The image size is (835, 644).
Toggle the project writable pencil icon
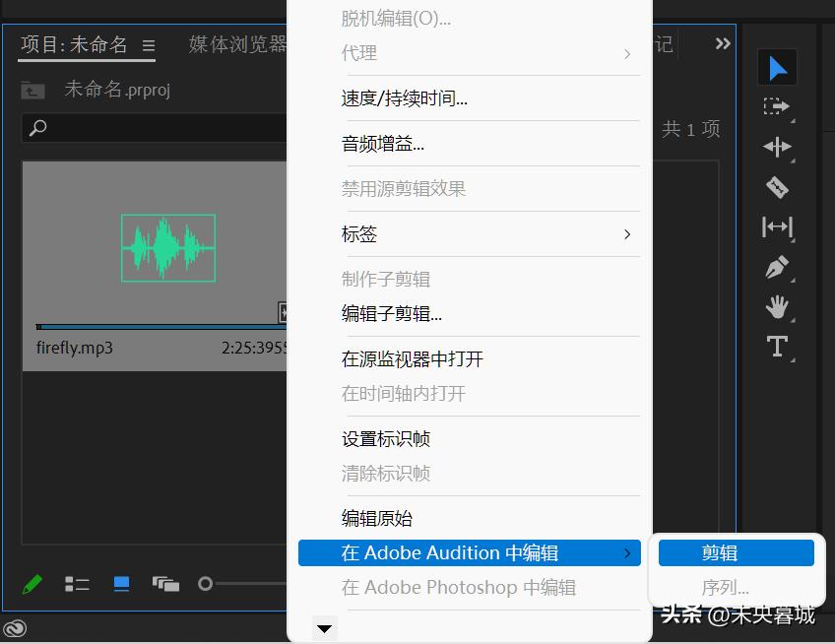pyautogui.click(x=32, y=583)
